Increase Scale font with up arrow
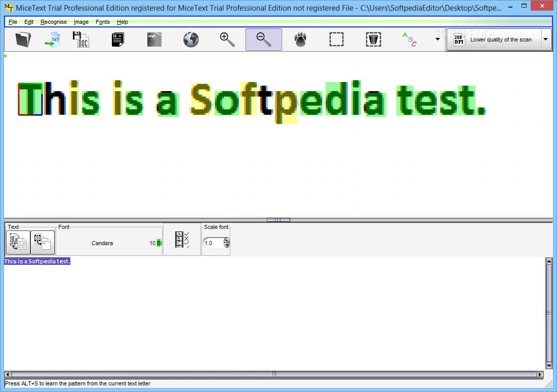 tap(227, 241)
